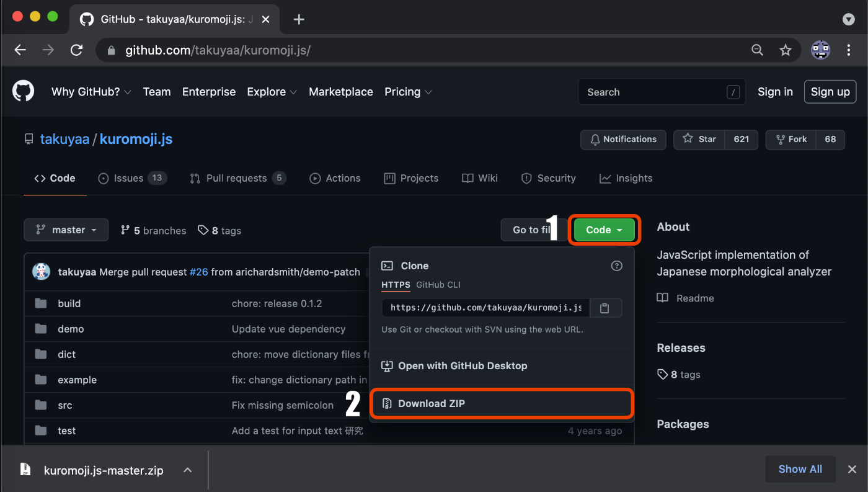The height and width of the screenshot is (492, 868).
Task: Click the clone URL text field
Action: (x=486, y=308)
